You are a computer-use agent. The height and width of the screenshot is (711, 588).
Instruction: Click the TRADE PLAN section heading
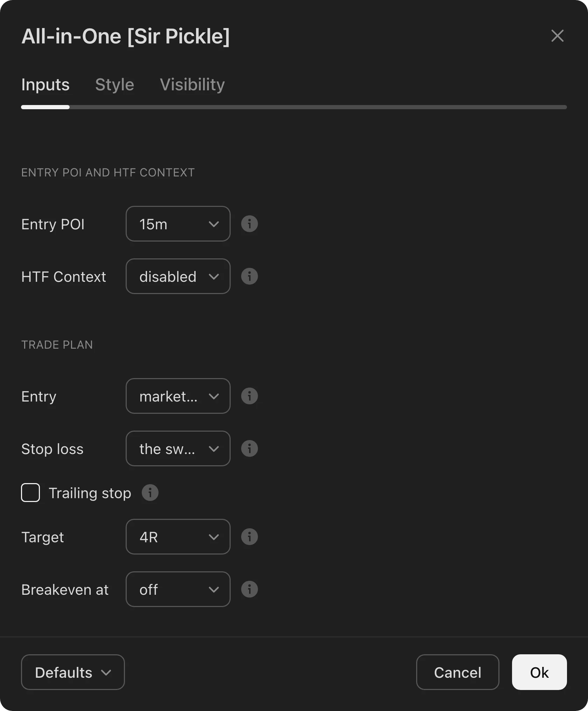coord(57,345)
